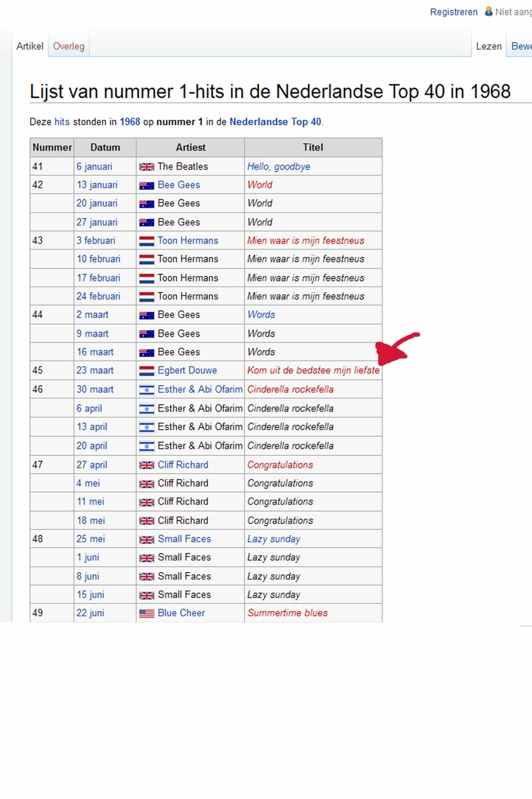
Task: Open Kom uit de bedstee mijn liefste link
Action: 313,370
